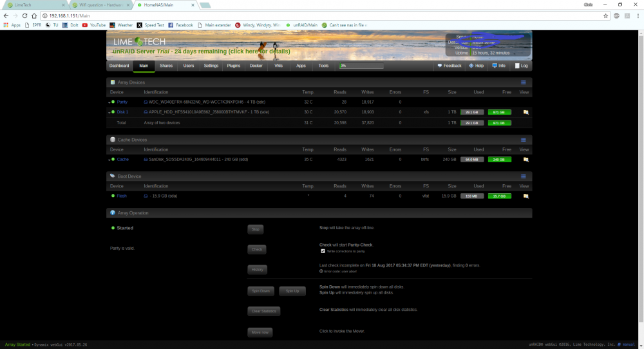Click the Parity disk identification icon
The height and width of the screenshot is (349, 644).
(146, 102)
